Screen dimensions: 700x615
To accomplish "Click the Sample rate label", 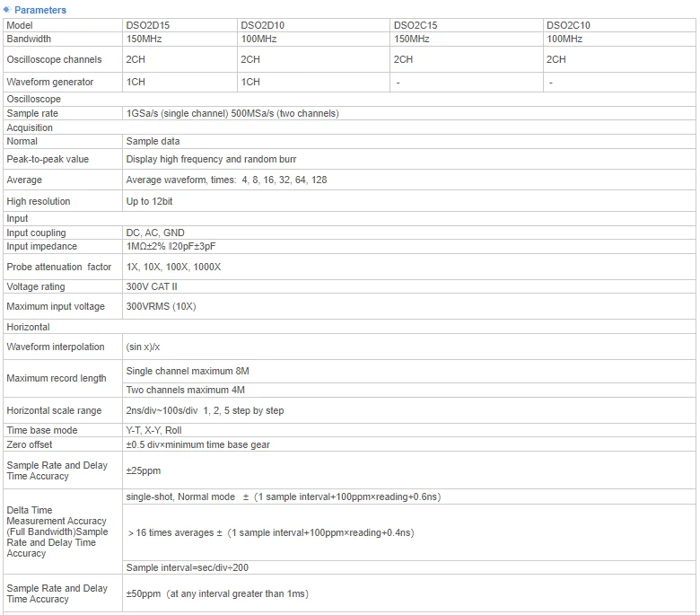I will [x=32, y=113].
